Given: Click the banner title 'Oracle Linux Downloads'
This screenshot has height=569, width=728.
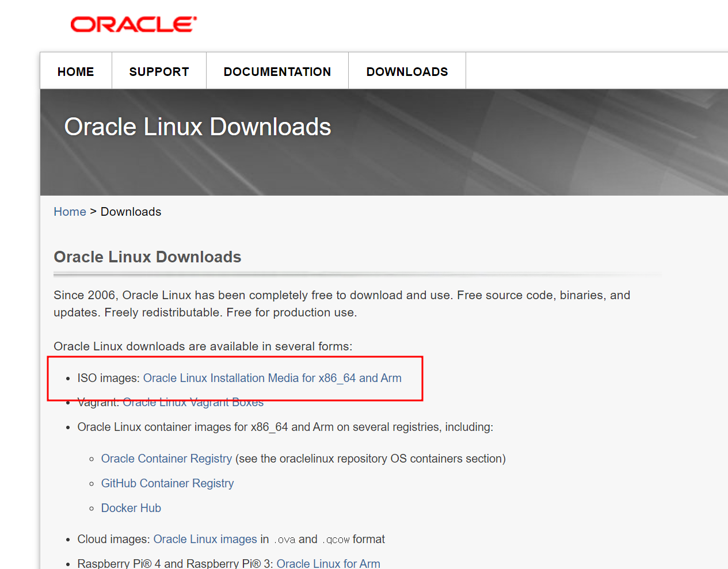Looking at the screenshot, I should pyautogui.click(x=197, y=127).
